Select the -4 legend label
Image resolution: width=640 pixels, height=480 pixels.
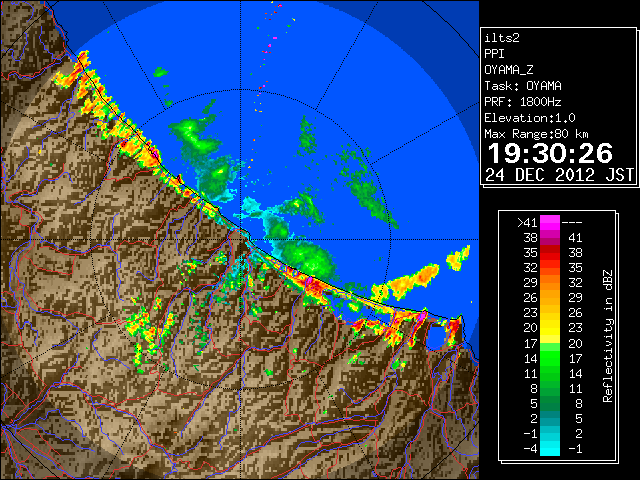pos(530,449)
